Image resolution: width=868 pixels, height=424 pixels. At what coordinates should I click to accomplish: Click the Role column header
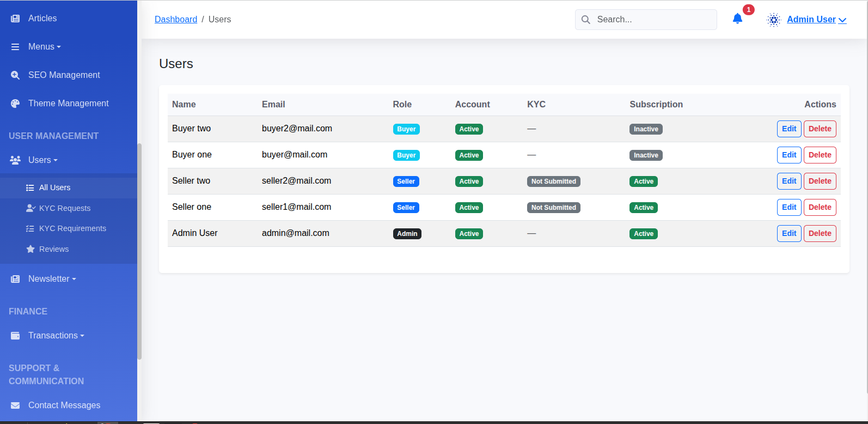point(402,105)
